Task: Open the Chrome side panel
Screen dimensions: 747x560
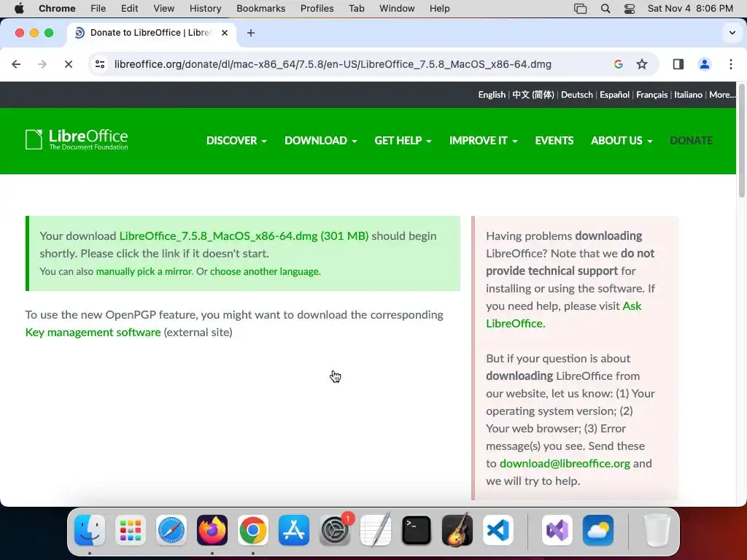Action: [x=678, y=64]
